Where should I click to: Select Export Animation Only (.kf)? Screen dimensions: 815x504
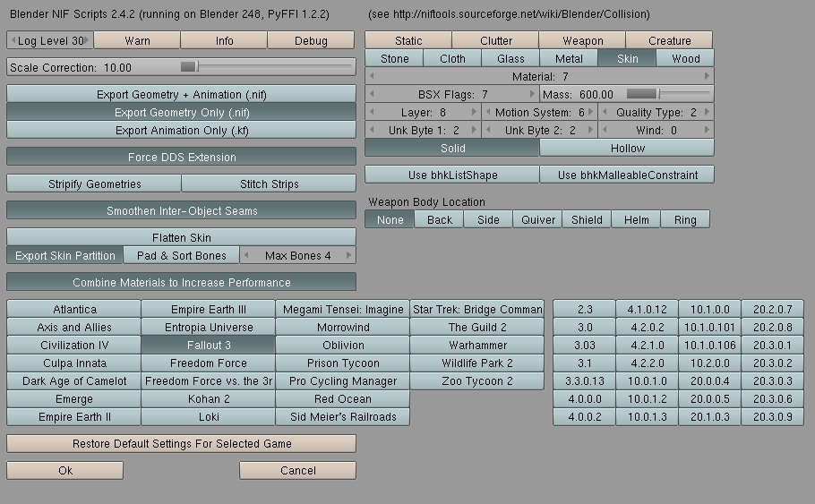[x=182, y=130]
